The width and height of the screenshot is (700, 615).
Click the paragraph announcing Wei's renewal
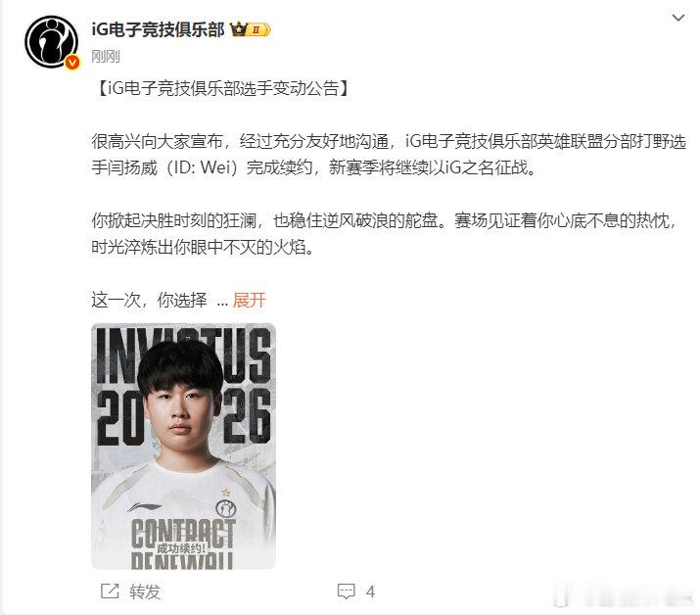pyautogui.click(x=389, y=155)
